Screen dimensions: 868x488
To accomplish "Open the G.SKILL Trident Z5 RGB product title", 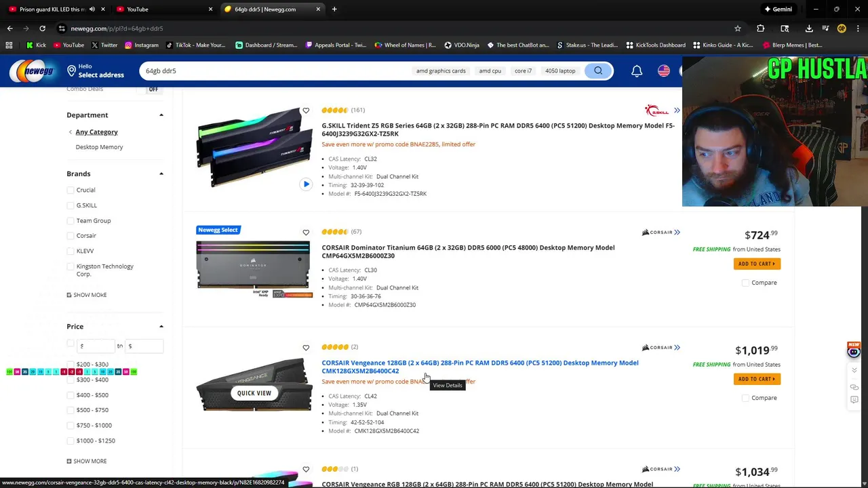I will (498, 130).
